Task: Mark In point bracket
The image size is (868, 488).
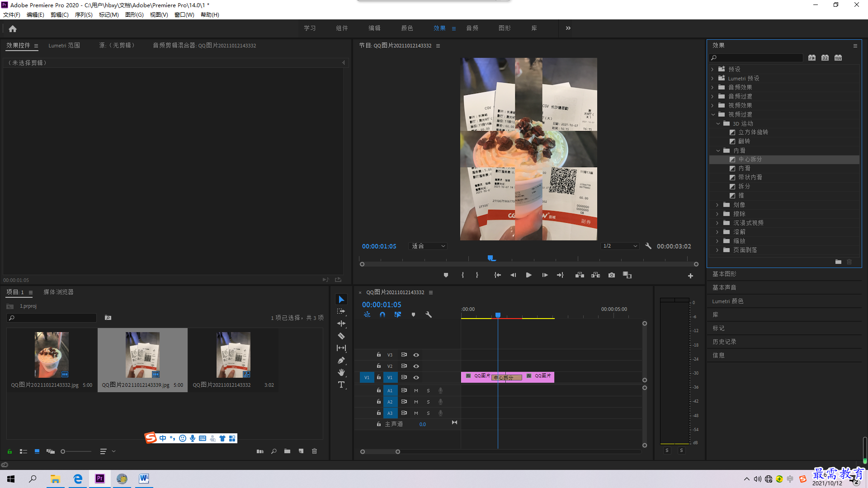Action: (462, 275)
